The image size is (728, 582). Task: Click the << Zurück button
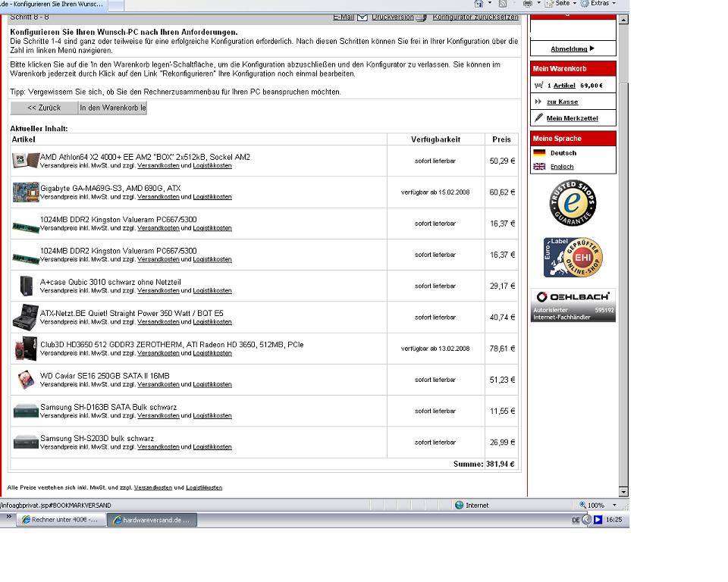pos(44,108)
